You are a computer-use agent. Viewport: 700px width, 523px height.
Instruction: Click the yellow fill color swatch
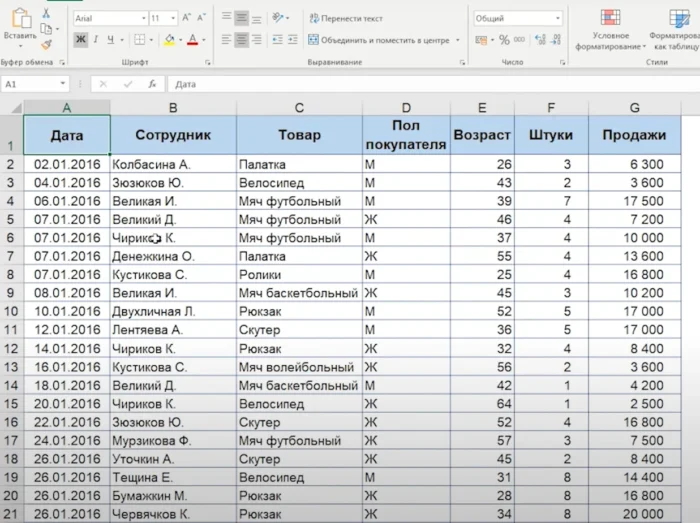[168, 40]
